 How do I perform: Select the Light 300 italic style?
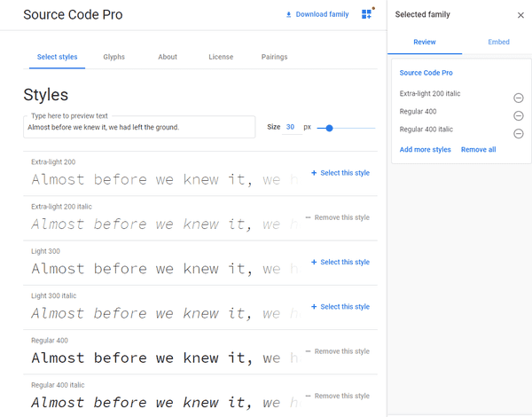click(340, 307)
